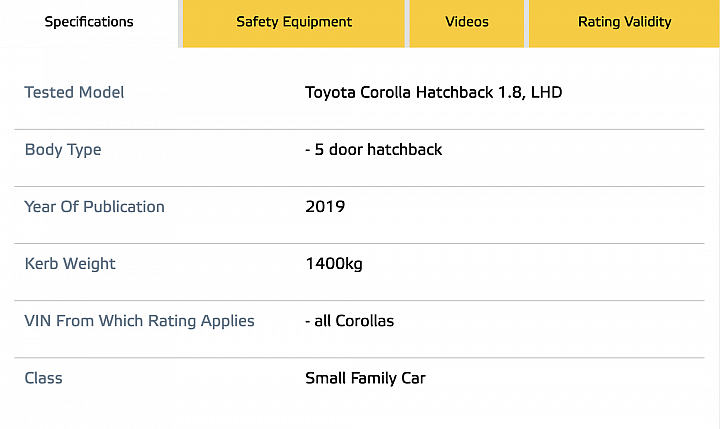Viewport: 720px width, 429px height.
Task: Select the Toyota Corolla Hatchback 1.8, LHD text
Action: [433, 92]
